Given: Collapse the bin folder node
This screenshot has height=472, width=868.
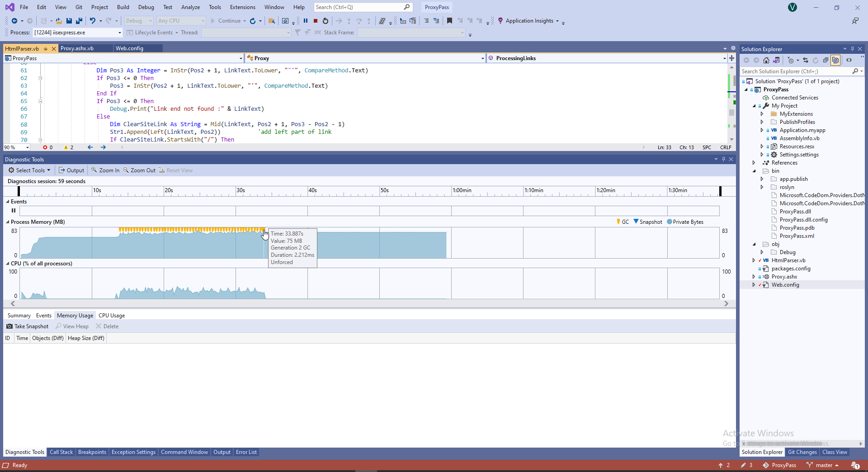Looking at the screenshot, I should click(754, 171).
